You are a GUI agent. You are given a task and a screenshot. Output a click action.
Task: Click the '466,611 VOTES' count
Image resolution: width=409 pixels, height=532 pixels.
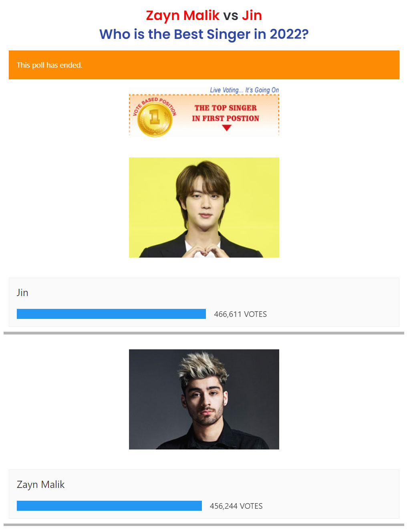point(240,314)
